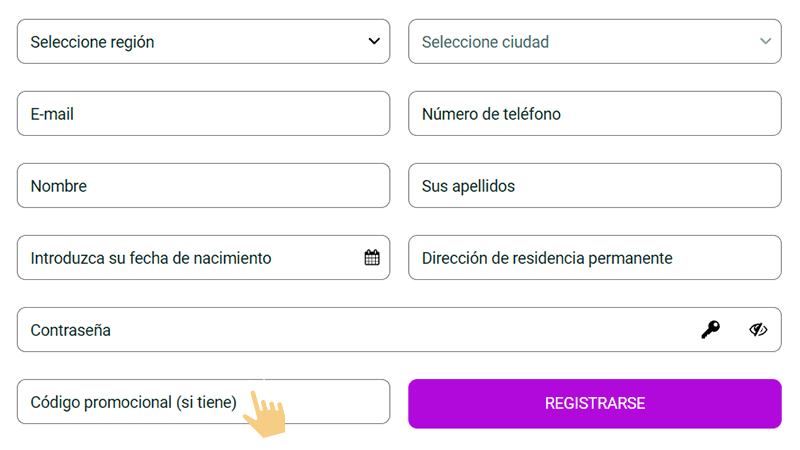Expand the Seleccione ciudad chevron arrow
Image resolution: width=800 pixels, height=450 pixels.
click(x=765, y=42)
